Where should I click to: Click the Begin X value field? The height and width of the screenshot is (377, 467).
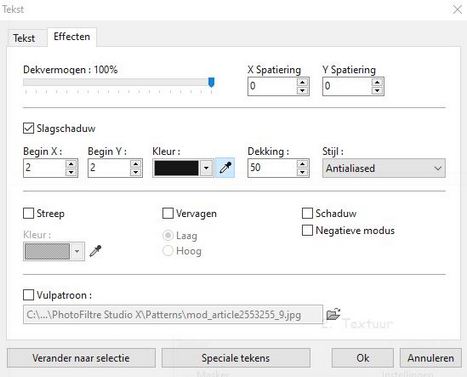pyautogui.click(x=44, y=168)
